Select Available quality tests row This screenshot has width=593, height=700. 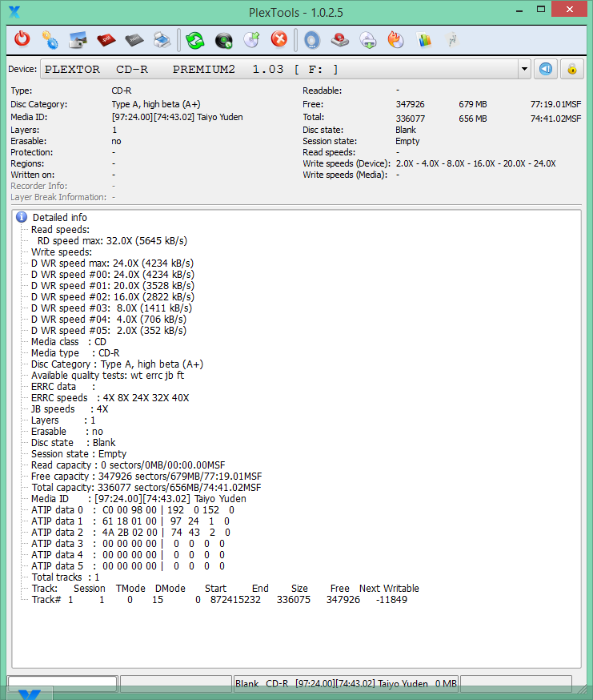pyautogui.click(x=107, y=375)
